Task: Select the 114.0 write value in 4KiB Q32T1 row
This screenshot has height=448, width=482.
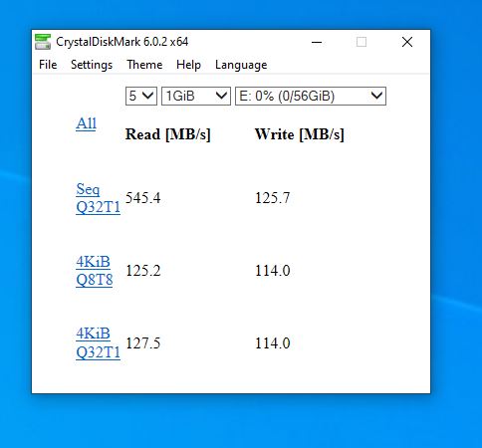Action: 272,343
